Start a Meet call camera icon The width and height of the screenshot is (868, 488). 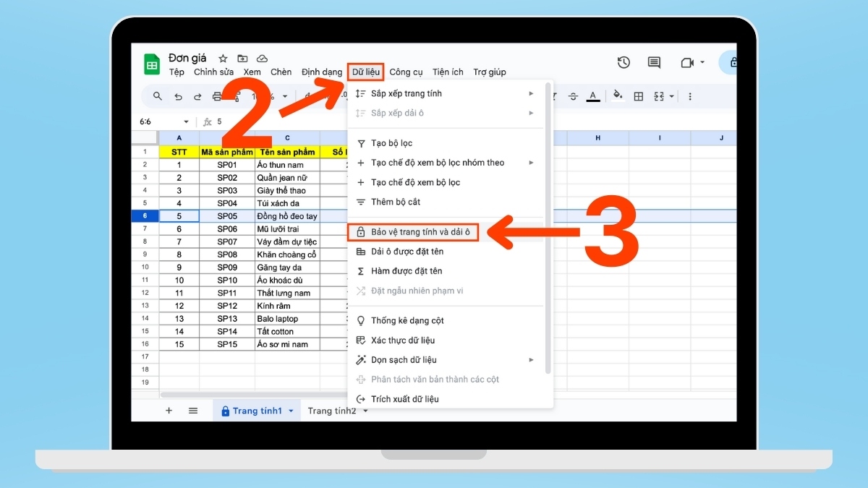click(x=686, y=63)
